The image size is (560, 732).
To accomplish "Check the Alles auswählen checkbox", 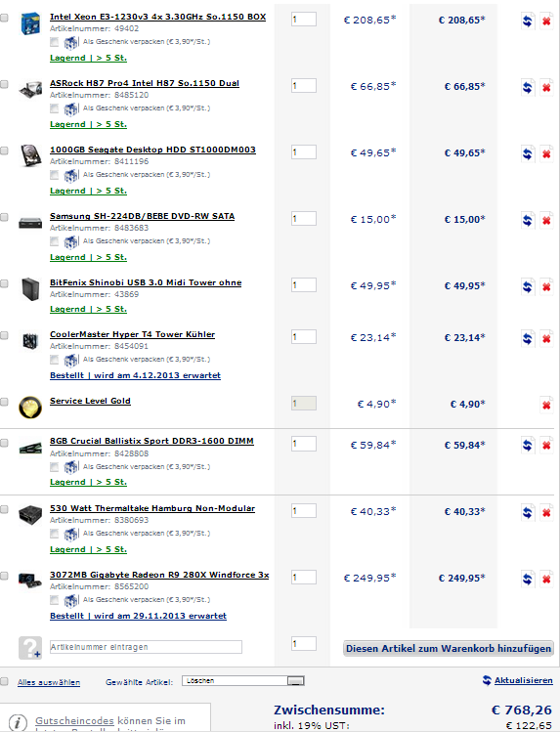I will (4, 681).
